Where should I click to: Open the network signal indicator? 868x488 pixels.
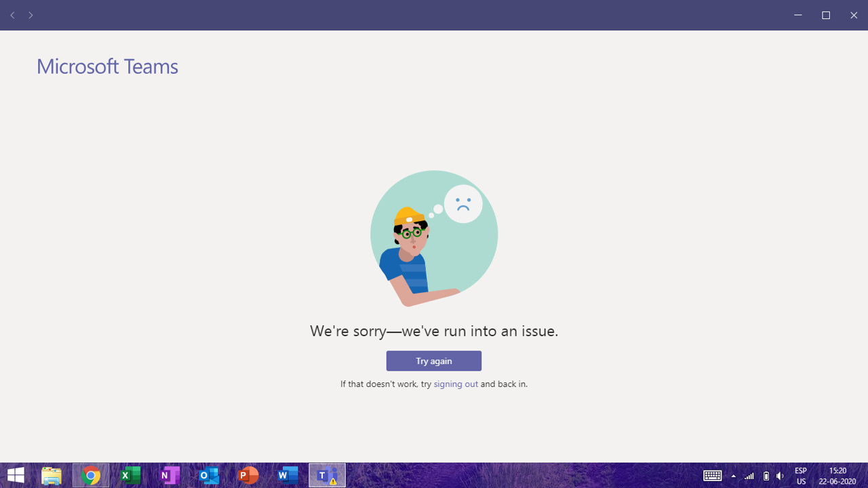tap(749, 476)
